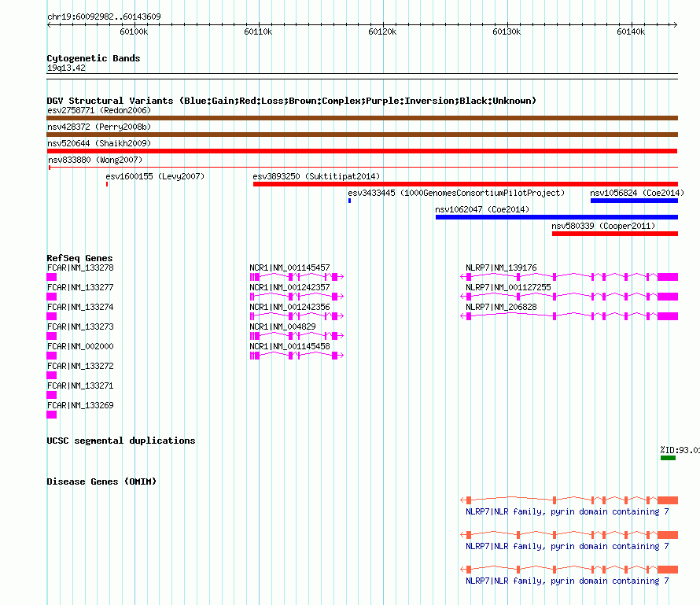This screenshot has width=700, height=605.
Task: Select the nsv580339 (Cooper2011) red bar
Action: point(615,234)
